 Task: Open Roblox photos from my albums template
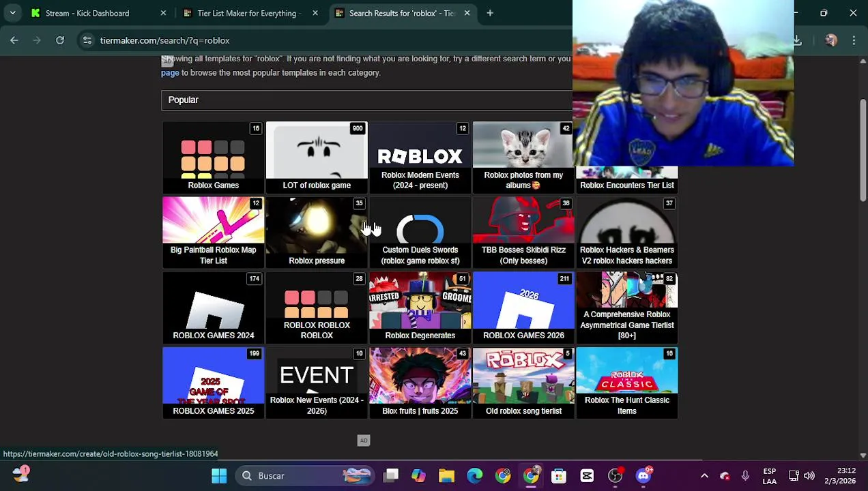pyautogui.click(x=523, y=158)
